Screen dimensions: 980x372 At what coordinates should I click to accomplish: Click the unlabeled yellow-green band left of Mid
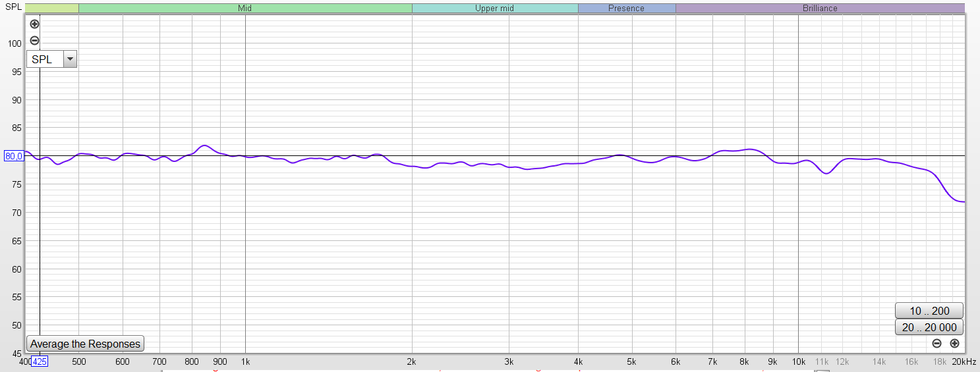tap(51, 9)
